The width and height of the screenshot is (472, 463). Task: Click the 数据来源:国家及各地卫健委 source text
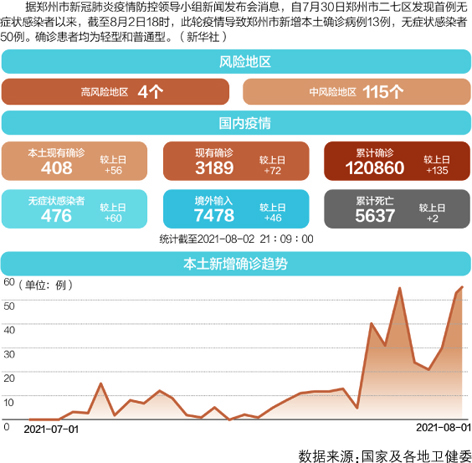(x=385, y=456)
